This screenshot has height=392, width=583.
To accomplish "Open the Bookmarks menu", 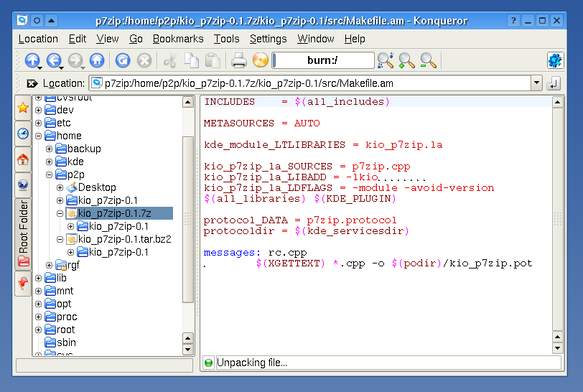I will click(x=178, y=39).
